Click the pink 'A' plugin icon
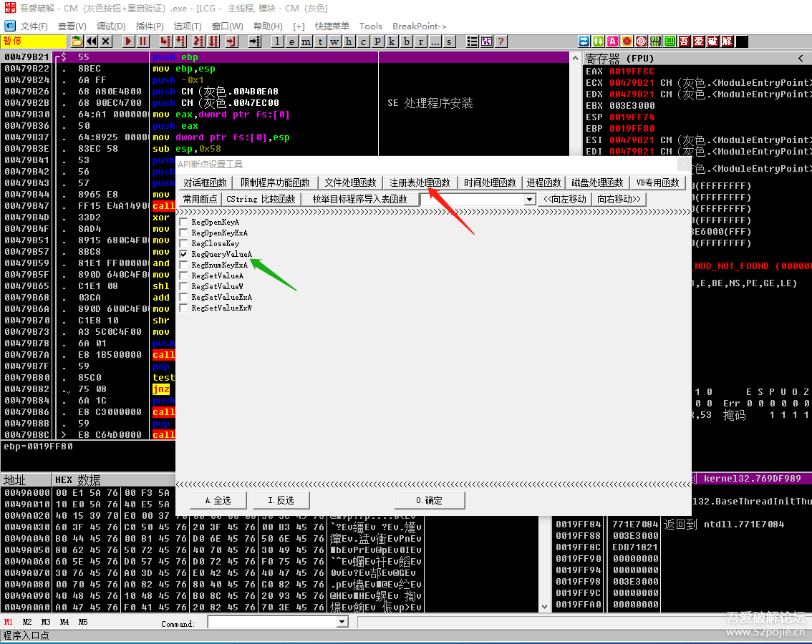Screen dimensions: 812x644 point(612,42)
